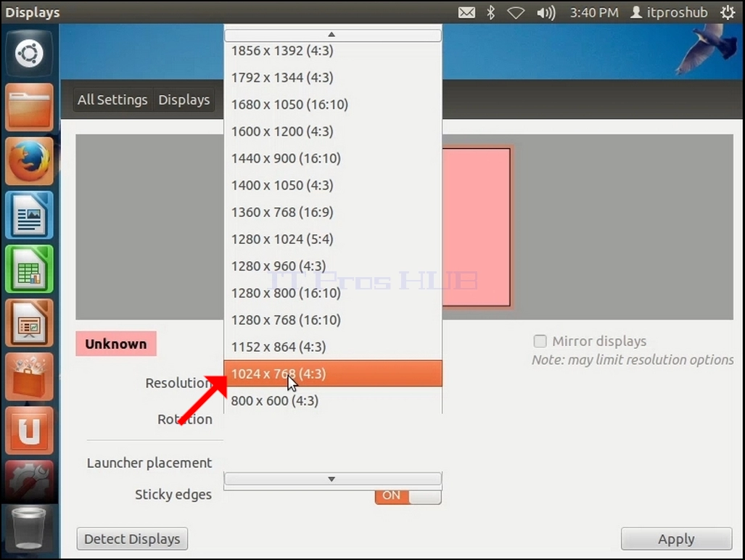This screenshot has width=745, height=560.
Task: Open the power session menu icon
Action: 728,12
